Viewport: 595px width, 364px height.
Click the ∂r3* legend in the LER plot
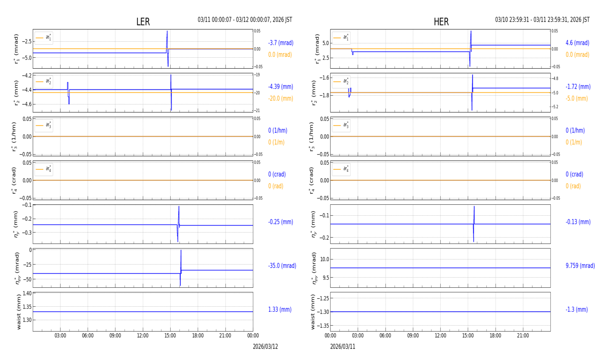pos(44,126)
